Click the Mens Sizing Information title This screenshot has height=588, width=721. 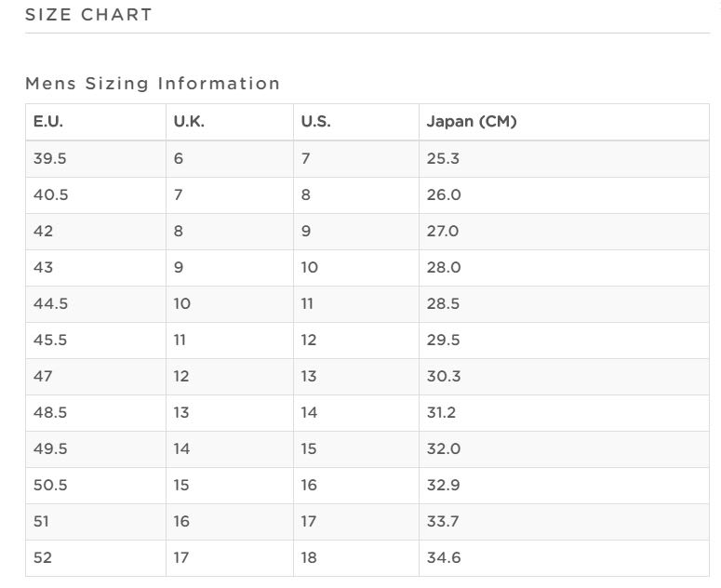coord(153,84)
